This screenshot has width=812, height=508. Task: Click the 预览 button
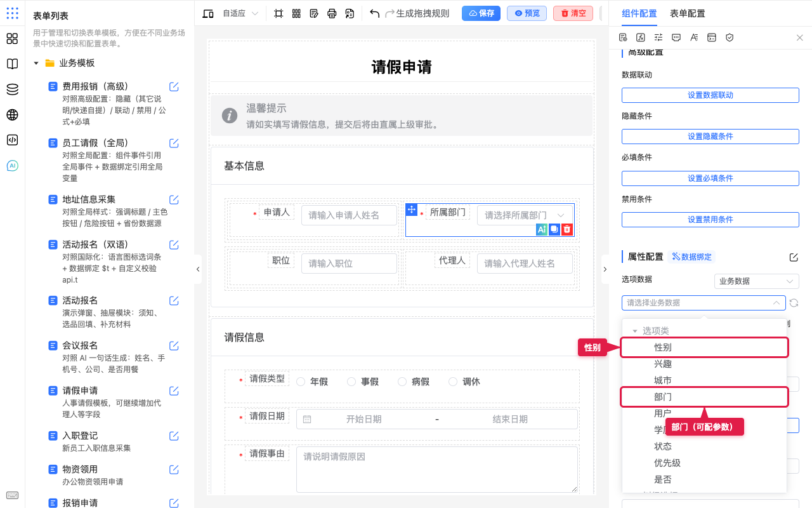[527, 13]
